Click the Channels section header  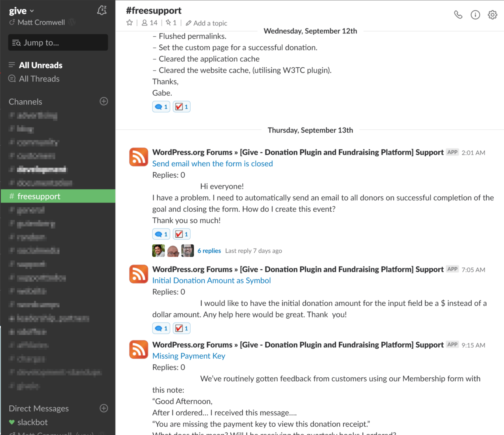[x=25, y=102]
